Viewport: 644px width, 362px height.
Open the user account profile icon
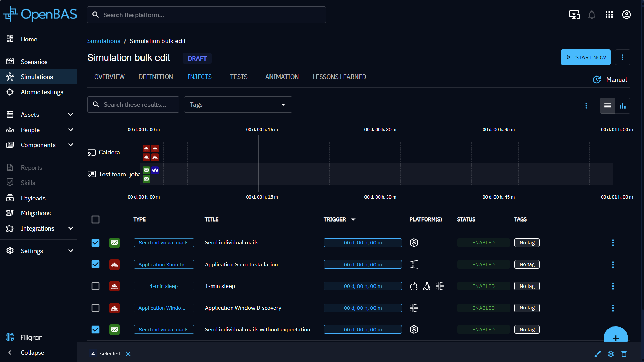626,15
